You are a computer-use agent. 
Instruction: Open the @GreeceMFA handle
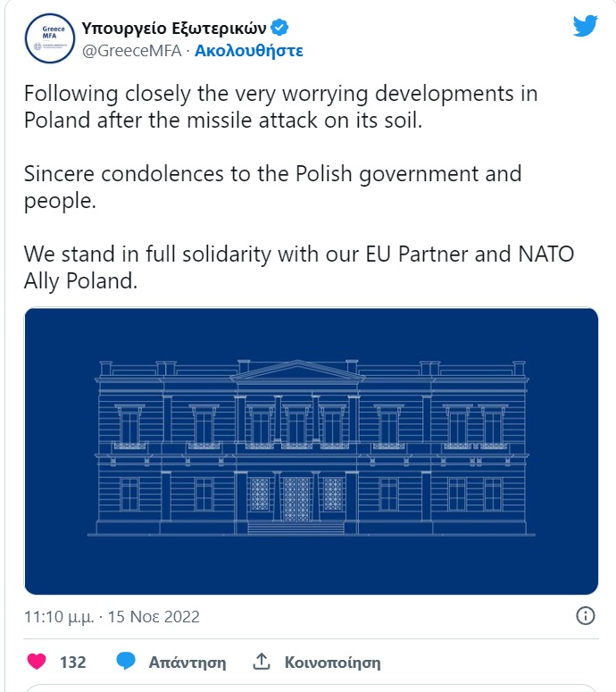pos(132,51)
